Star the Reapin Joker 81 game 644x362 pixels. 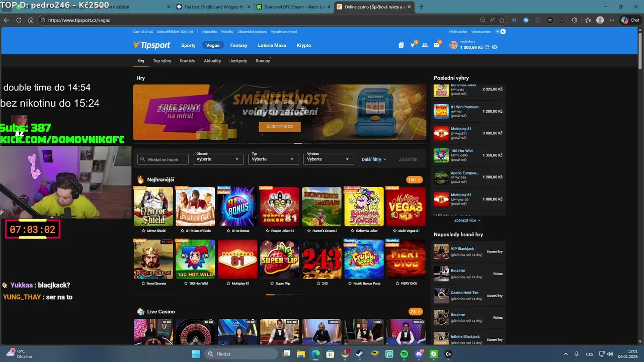[267, 231]
